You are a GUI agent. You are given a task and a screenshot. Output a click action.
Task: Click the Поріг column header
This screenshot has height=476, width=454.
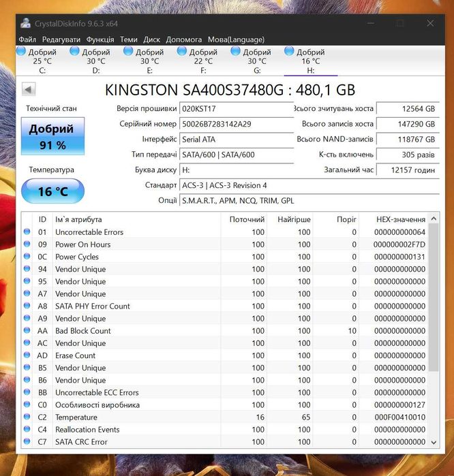[x=336, y=219]
